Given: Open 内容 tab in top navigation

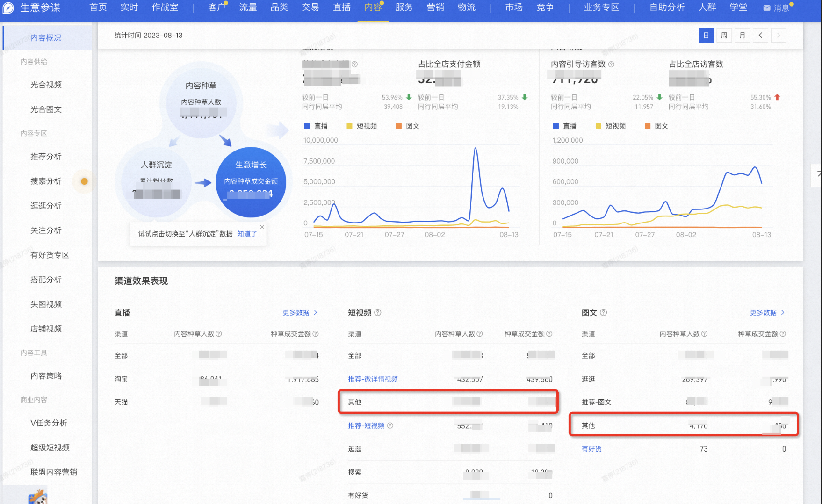Looking at the screenshot, I should [x=373, y=7].
